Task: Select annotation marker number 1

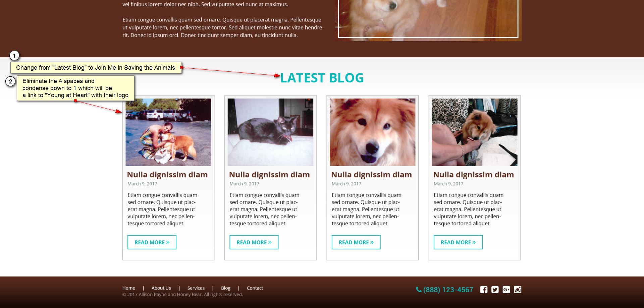Action: pos(14,56)
